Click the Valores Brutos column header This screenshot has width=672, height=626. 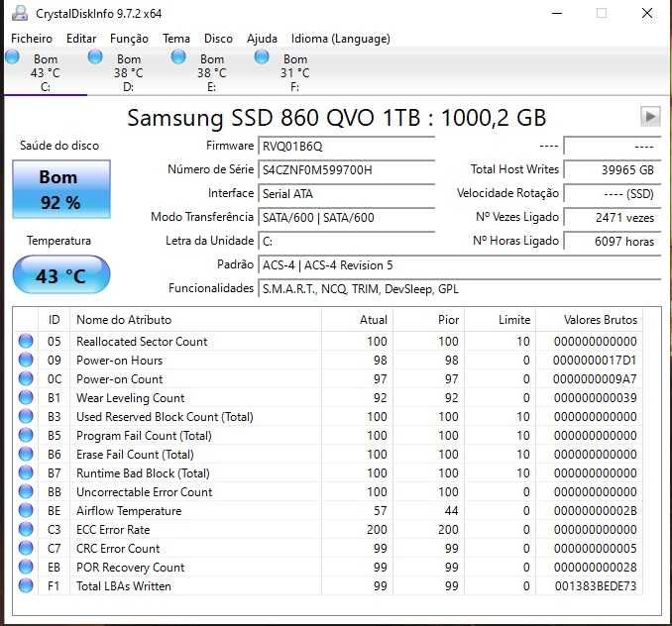pyautogui.click(x=590, y=319)
